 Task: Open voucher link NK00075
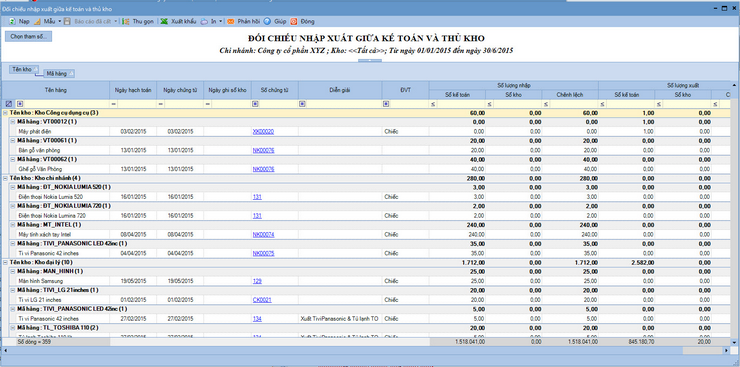(263, 253)
